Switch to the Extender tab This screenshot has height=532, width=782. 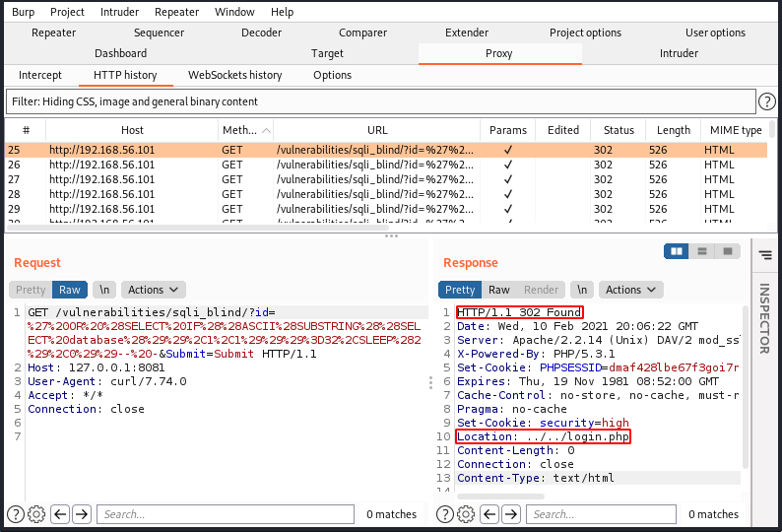coord(467,33)
